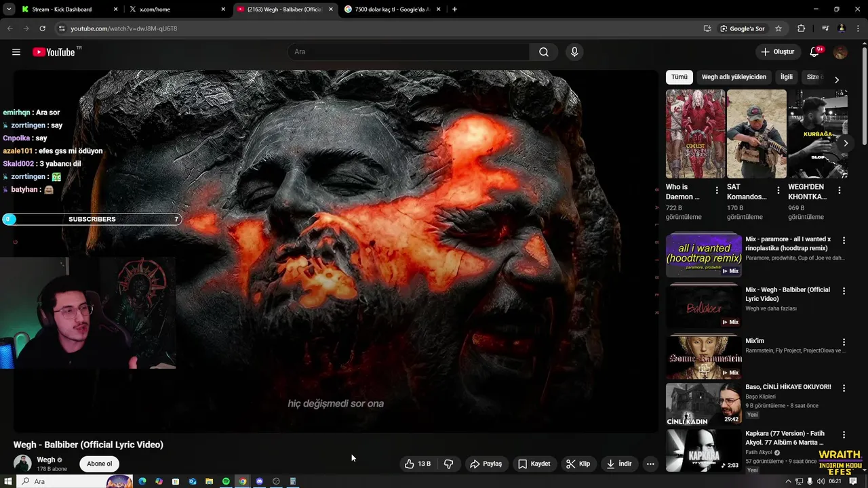Open Discord from the taskbar
Screen dimensions: 868x488
click(259, 481)
